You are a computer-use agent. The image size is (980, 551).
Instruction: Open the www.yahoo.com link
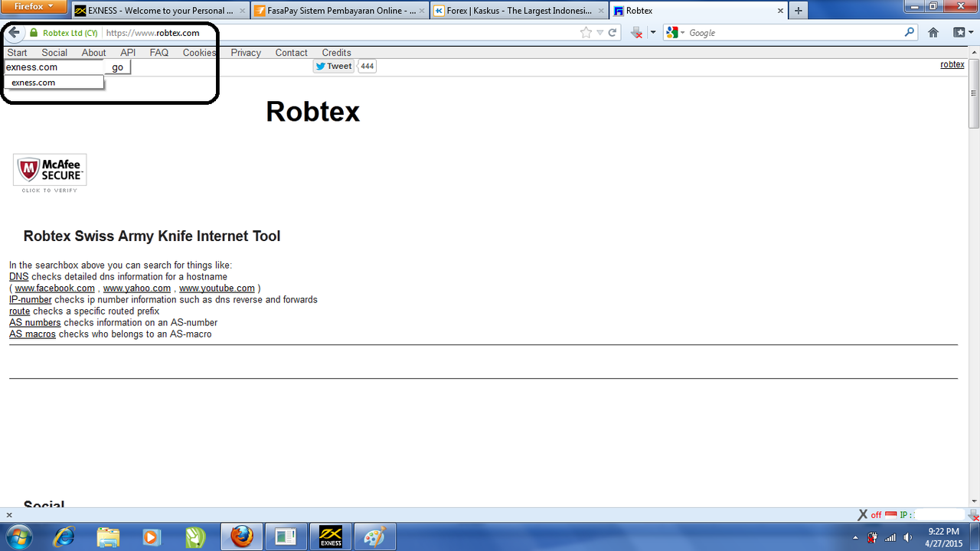(137, 289)
